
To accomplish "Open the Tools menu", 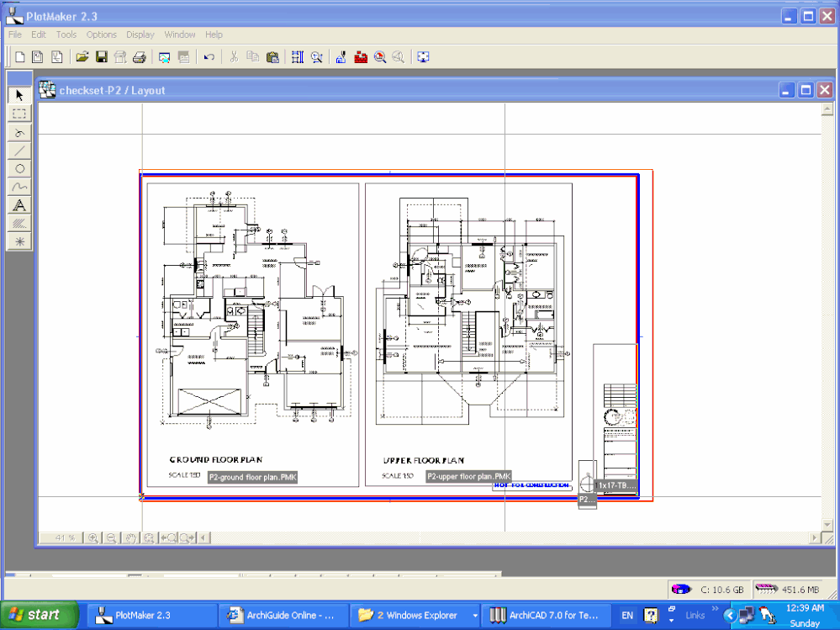I will click(66, 34).
